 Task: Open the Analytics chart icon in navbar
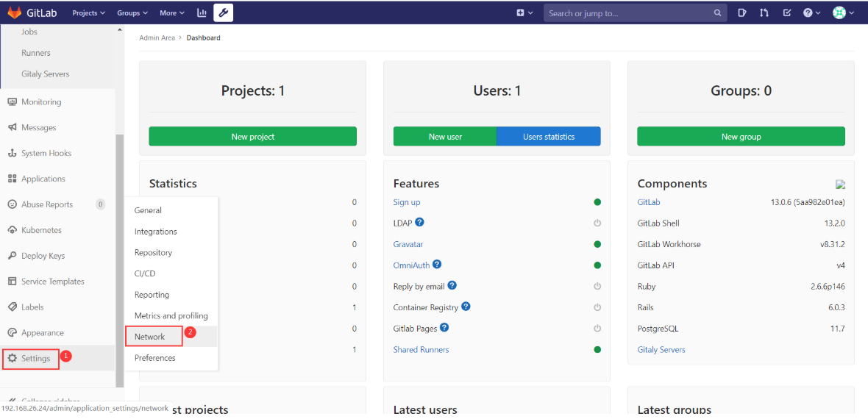202,12
